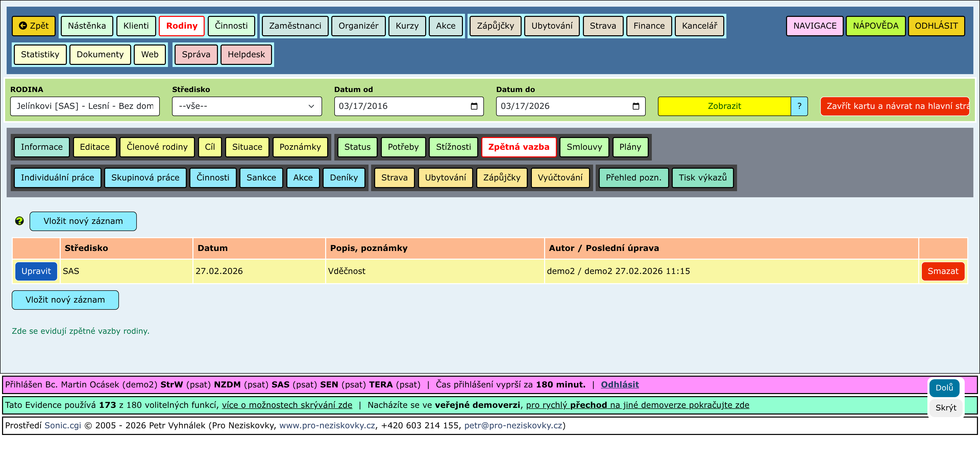Click the Zpět back arrow button
Viewport: 980px width, 460px height.
[x=34, y=26]
